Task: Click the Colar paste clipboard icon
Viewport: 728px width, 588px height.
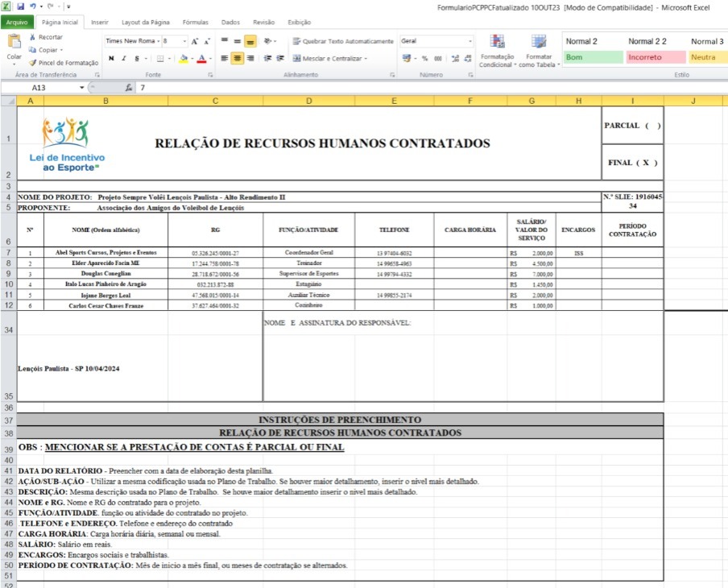Action: click(x=14, y=42)
